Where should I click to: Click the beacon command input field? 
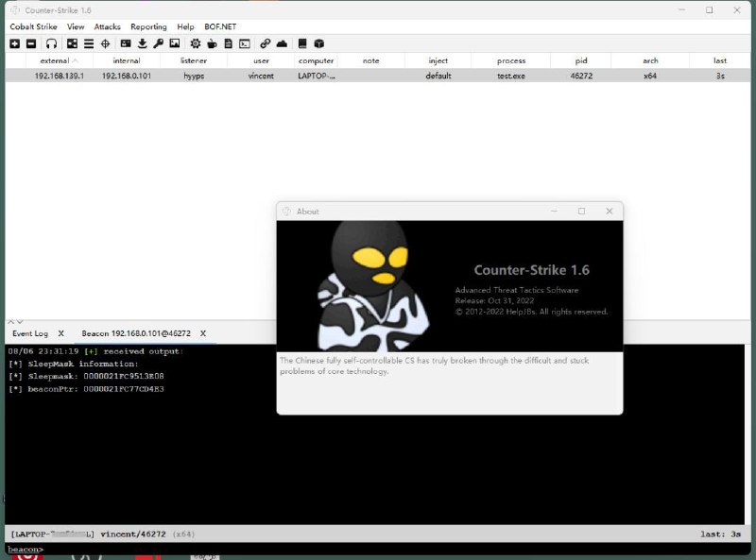(x=378, y=549)
